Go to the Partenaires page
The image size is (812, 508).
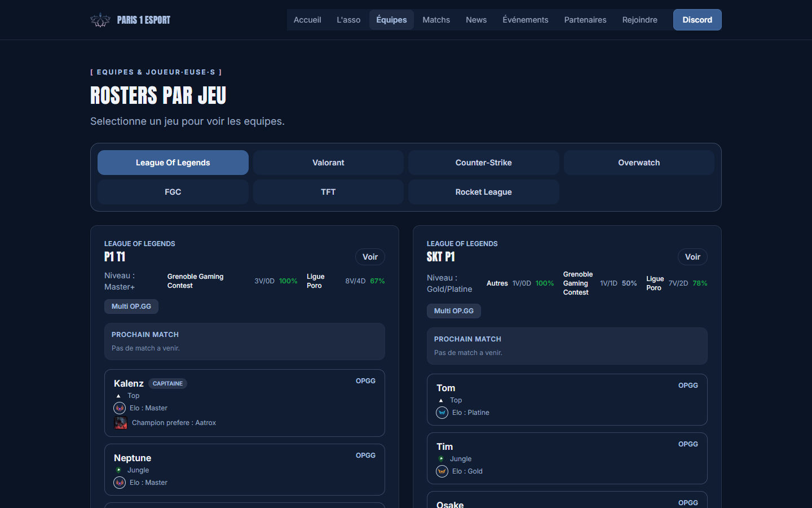coord(585,20)
